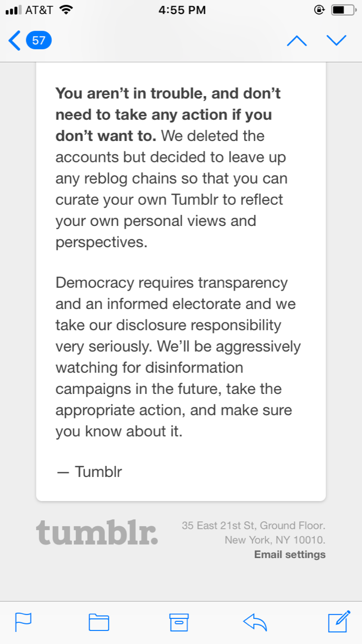362x644 pixels.
Task: Tap the 35 East 21st St address
Action: [x=253, y=526]
